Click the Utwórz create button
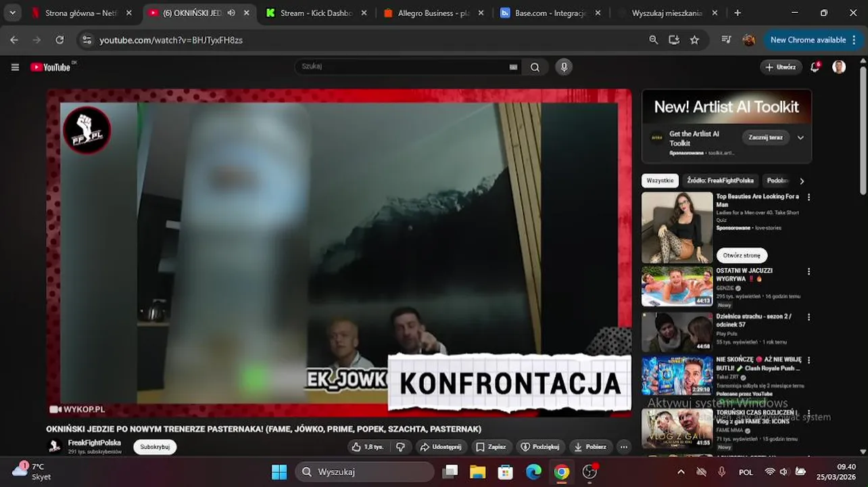Image resolution: width=868 pixels, height=487 pixels. [781, 67]
